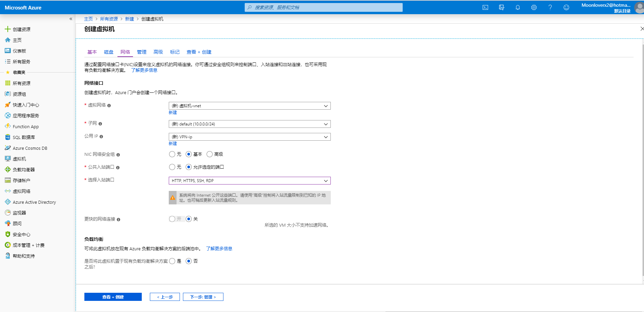Select 无 for NIC 网络安全组
This screenshot has width=644, height=312.
(x=172, y=154)
